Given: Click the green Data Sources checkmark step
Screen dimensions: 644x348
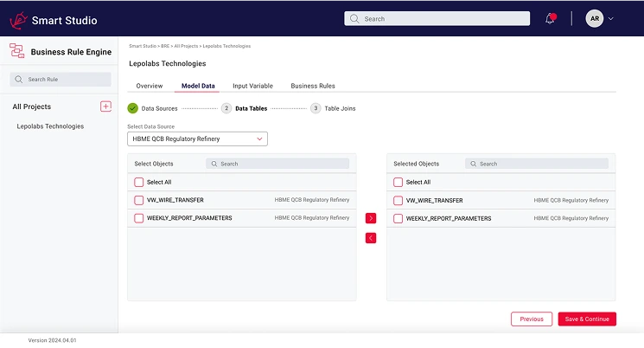Looking at the screenshot, I should 132,108.
